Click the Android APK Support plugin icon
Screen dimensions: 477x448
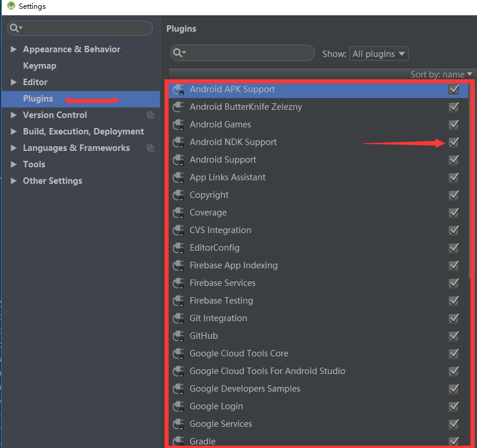pos(179,89)
